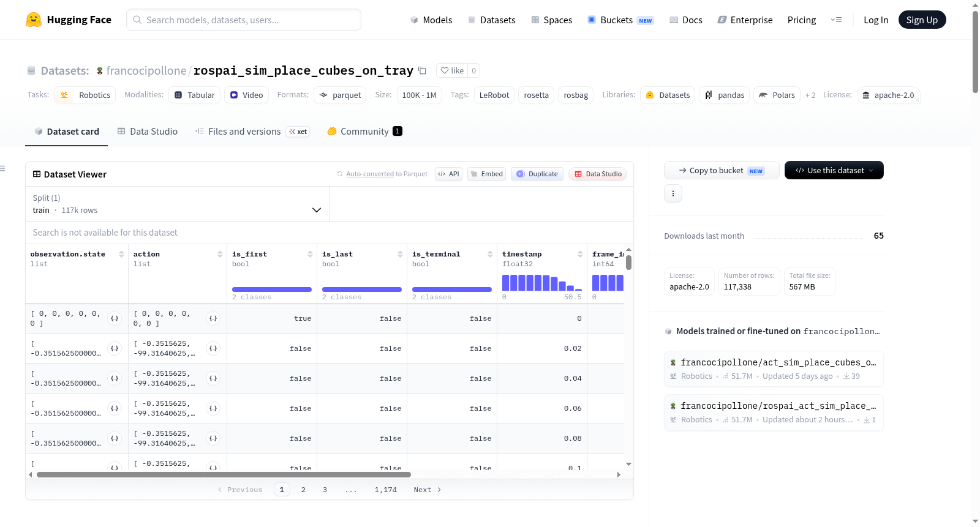Open the left sidebar menu icon

click(x=3, y=168)
